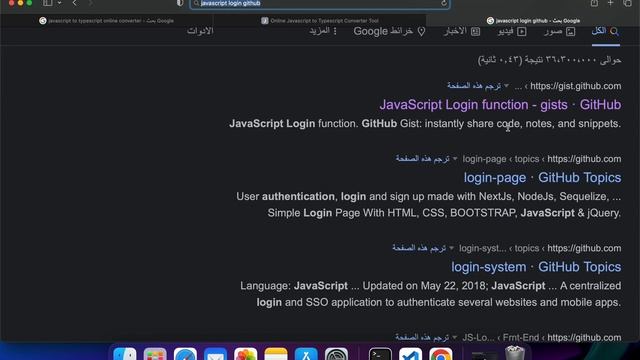
Task: Open the JavaScript Login function gists GitHub result
Action: (500, 105)
